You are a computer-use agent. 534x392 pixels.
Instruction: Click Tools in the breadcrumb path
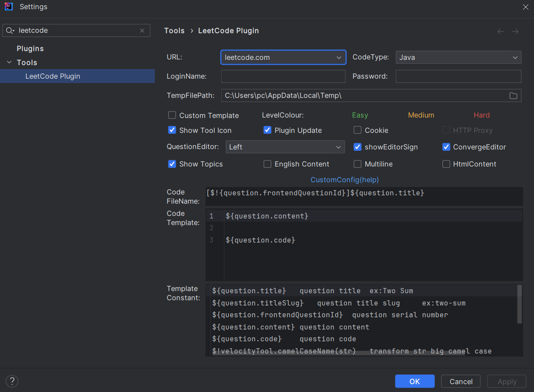tap(174, 31)
